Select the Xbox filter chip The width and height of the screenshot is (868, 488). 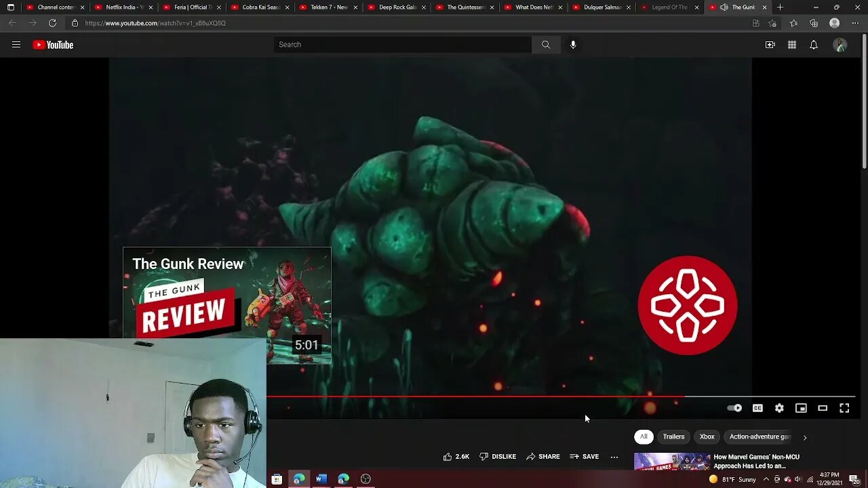coord(707,437)
